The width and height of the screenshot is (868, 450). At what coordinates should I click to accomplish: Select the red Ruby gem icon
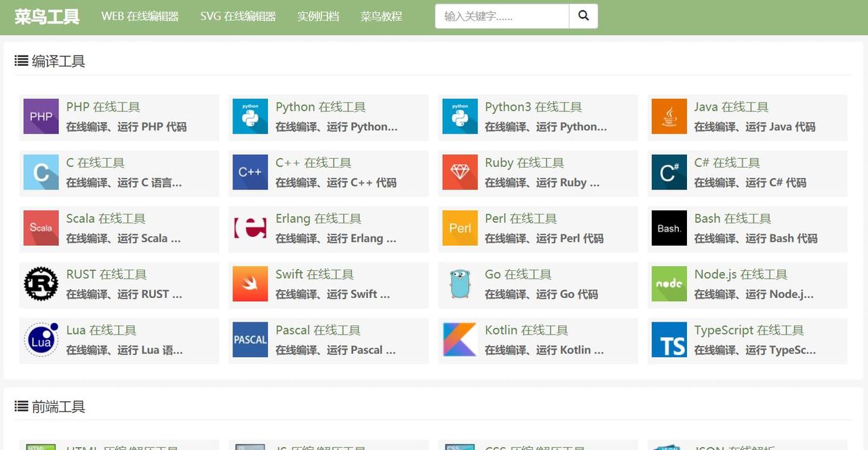coord(460,172)
